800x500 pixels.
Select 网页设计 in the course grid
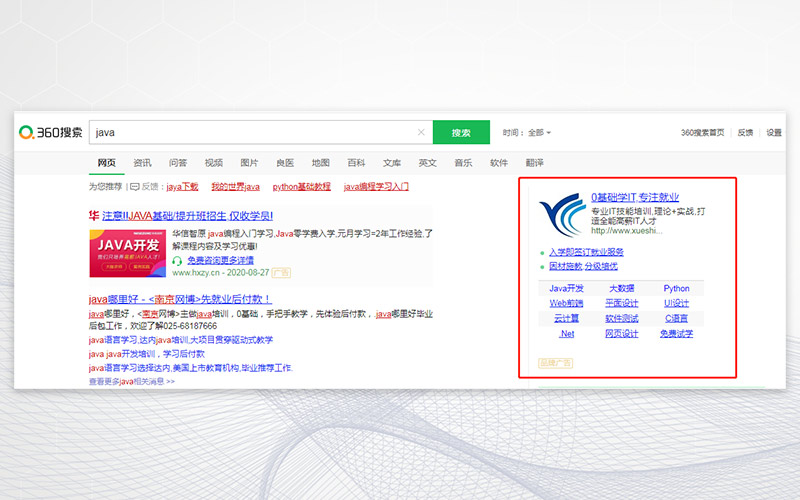tap(622, 334)
